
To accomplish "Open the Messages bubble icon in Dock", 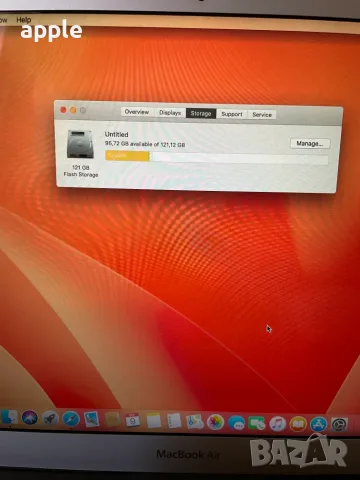I will pyautogui.click(x=236, y=423).
